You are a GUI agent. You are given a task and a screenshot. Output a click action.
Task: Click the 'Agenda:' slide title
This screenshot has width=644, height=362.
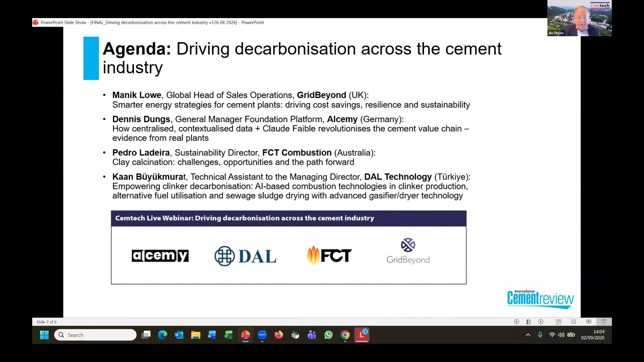pyautogui.click(x=137, y=49)
